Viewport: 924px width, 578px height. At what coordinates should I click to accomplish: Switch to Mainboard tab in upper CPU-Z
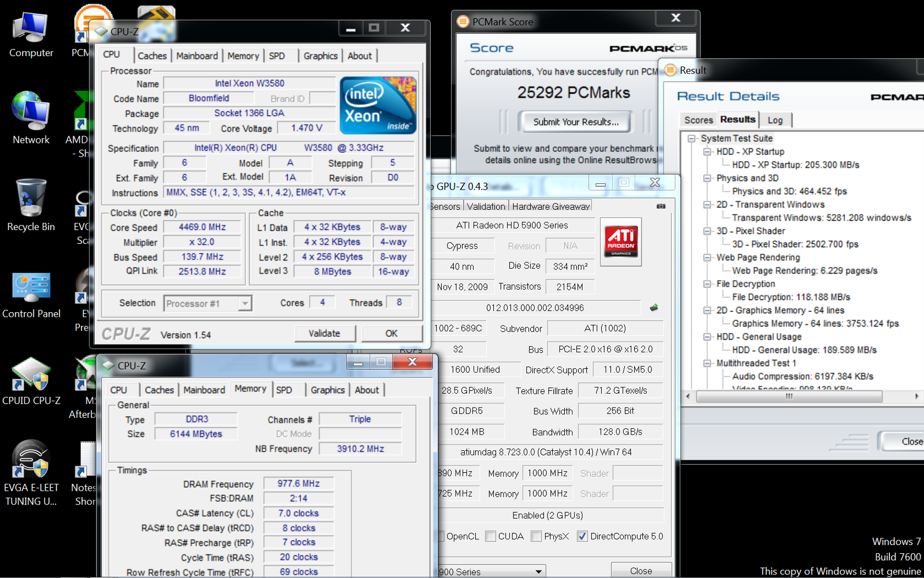click(x=197, y=56)
